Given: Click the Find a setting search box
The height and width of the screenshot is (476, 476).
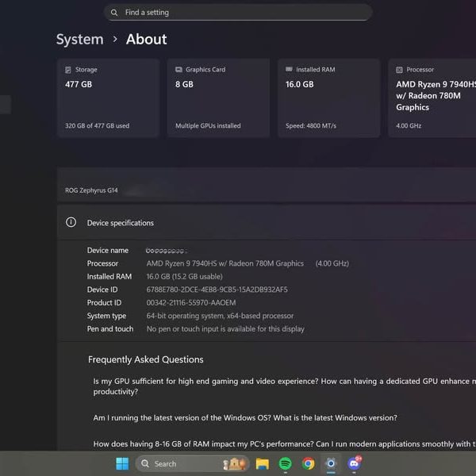Looking at the screenshot, I should 238,13.
